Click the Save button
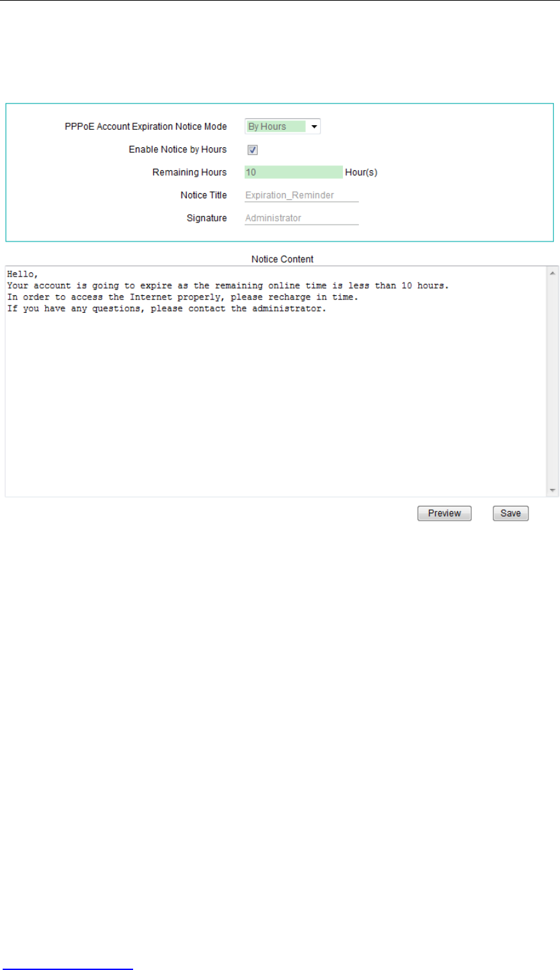 coord(511,513)
